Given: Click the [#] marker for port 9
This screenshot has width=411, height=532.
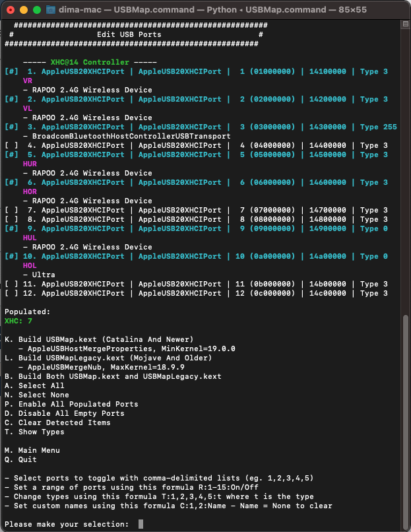Looking at the screenshot, I should coord(11,228).
